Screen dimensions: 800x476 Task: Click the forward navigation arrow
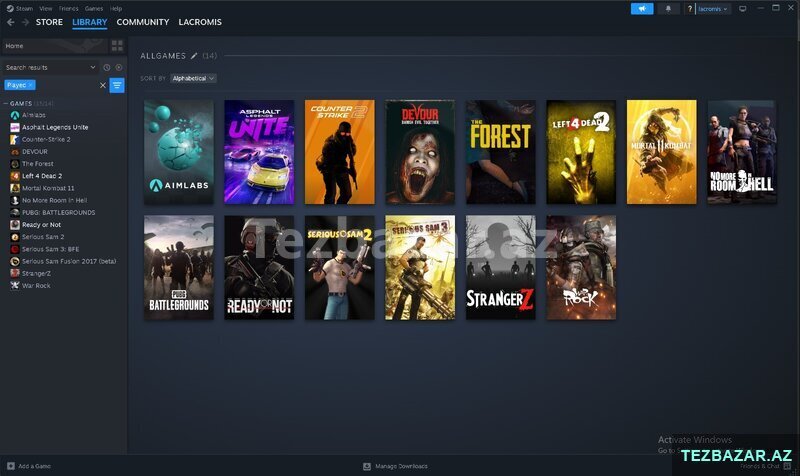[25, 22]
